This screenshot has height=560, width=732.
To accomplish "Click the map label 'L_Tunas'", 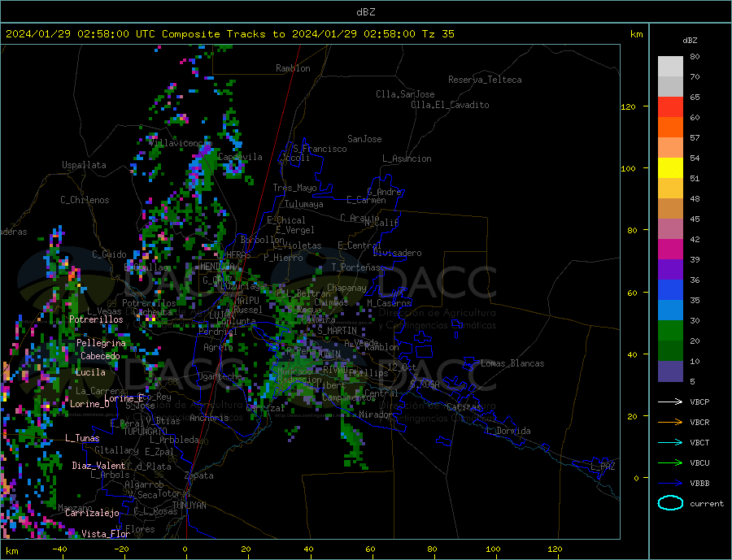I will point(82,438).
